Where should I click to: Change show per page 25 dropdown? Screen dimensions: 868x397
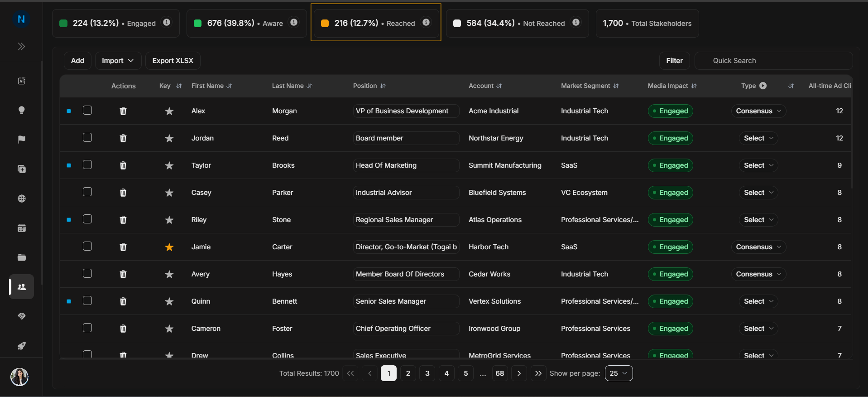[x=619, y=373]
